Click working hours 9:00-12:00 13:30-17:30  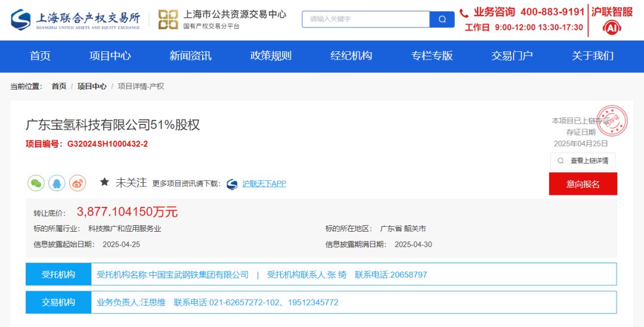coord(539,27)
